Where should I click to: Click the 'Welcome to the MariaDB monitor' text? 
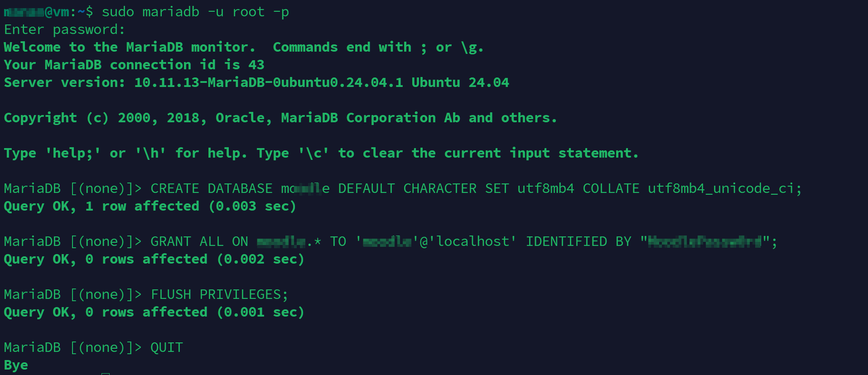(x=129, y=47)
